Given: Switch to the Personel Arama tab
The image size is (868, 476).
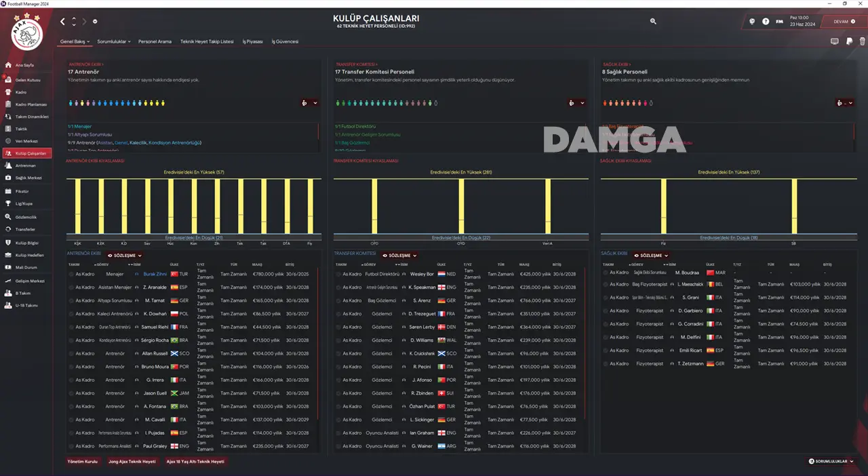Looking at the screenshot, I should 155,41.
